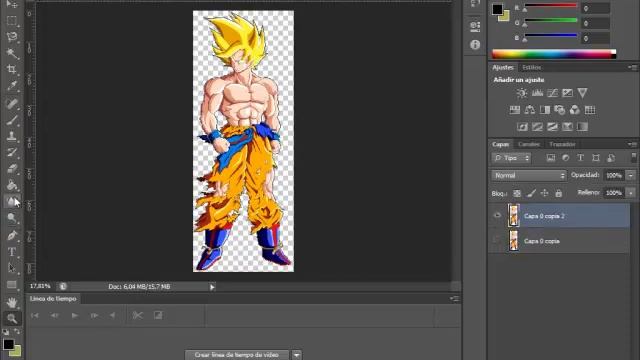Select the Hand tool
Viewport: 640px width, 360px height.
(12, 302)
